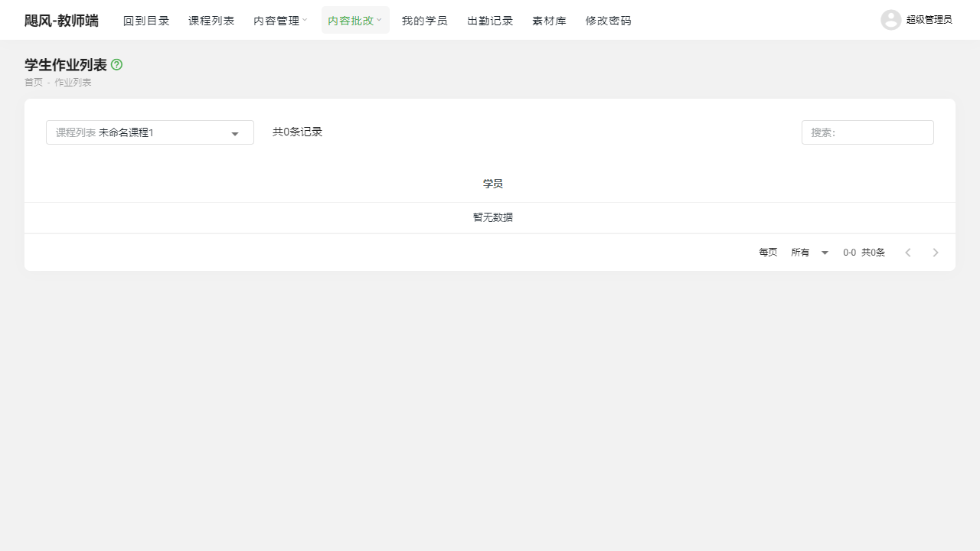Viewport: 980px width, 551px height.
Task: Open the 内容批改 menu item
Action: pyautogui.click(x=351, y=20)
